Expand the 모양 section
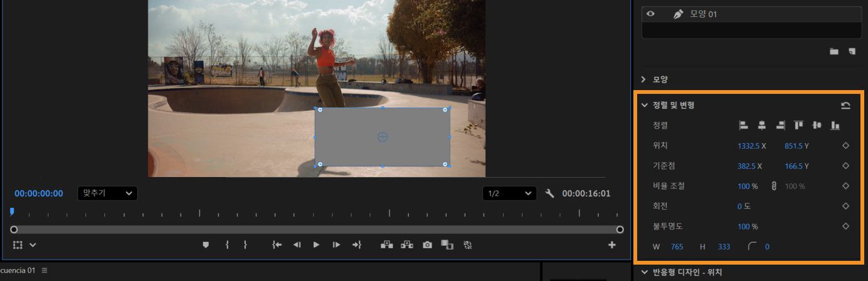This screenshot has width=868, height=281. pos(643,79)
